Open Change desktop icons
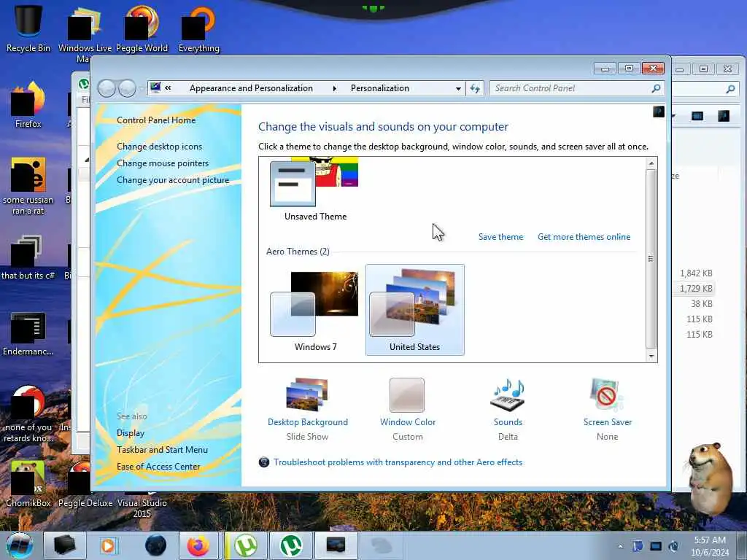747x560 pixels. pos(159,146)
